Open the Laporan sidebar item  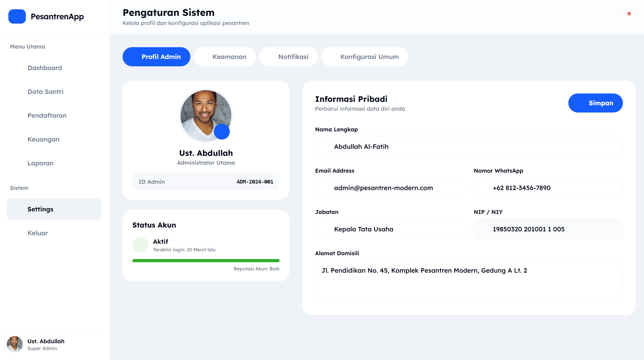(x=40, y=163)
